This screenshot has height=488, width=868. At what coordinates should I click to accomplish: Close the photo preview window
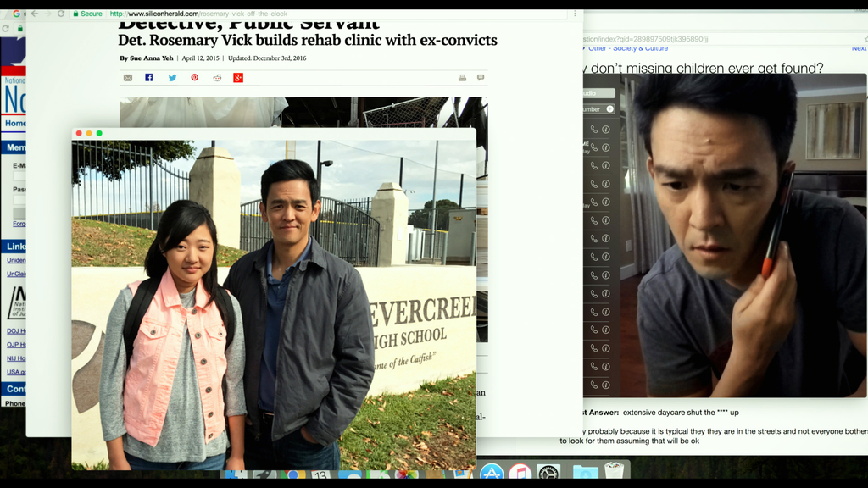pyautogui.click(x=79, y=133)
